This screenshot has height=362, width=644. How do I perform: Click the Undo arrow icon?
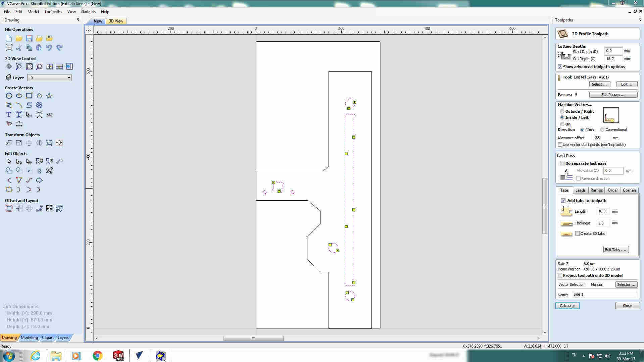[49, 48]
